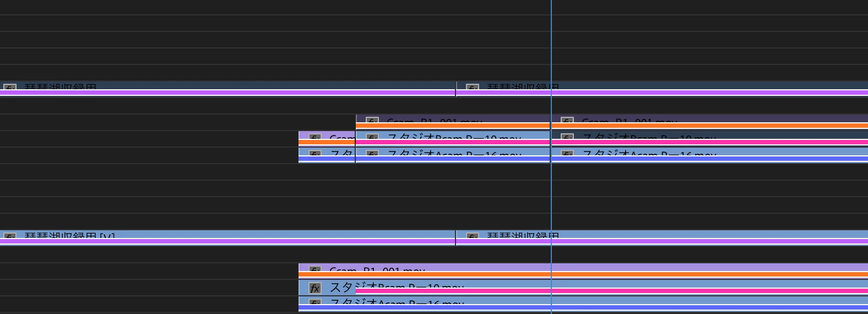Screen dimensions: 868x314
Task: Click fx badge on スタジオAcam clip after the playhead
Action: coord(567,153)
